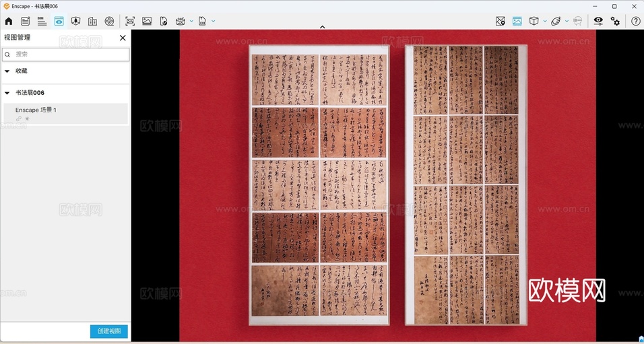Take a screenshot with capture icon

130,22
